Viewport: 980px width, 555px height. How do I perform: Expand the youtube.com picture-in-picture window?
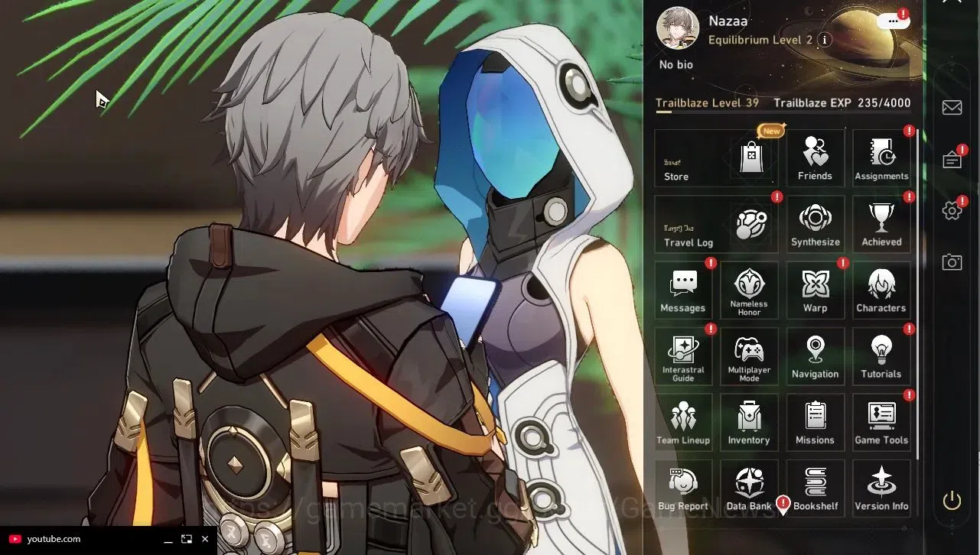click(x=187, y=539)
